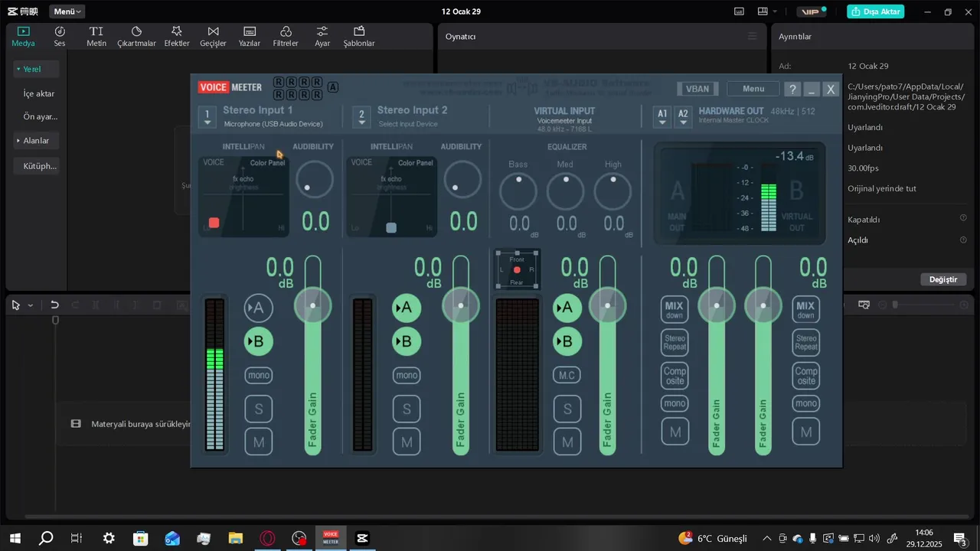Click left MIX down button on hardware out
980x551 pixels.
[675, 309]
